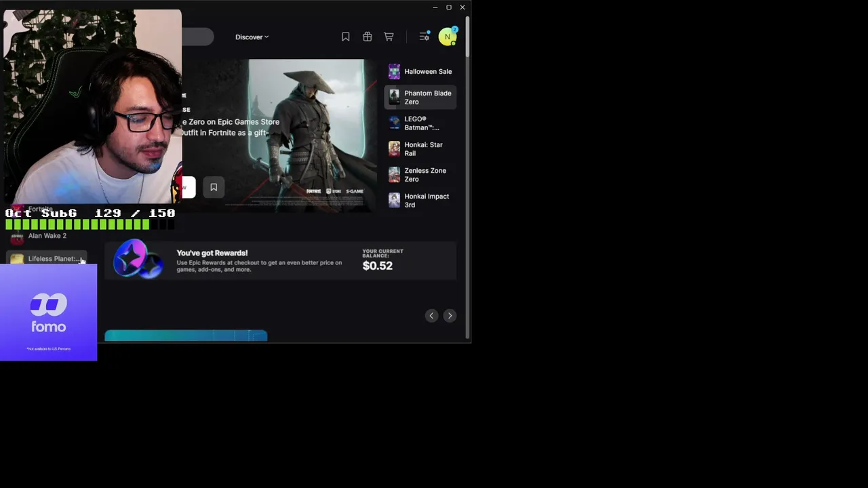Close the Epic Games launcher window
The image size is (868, 488).
(x=462, y=7)
